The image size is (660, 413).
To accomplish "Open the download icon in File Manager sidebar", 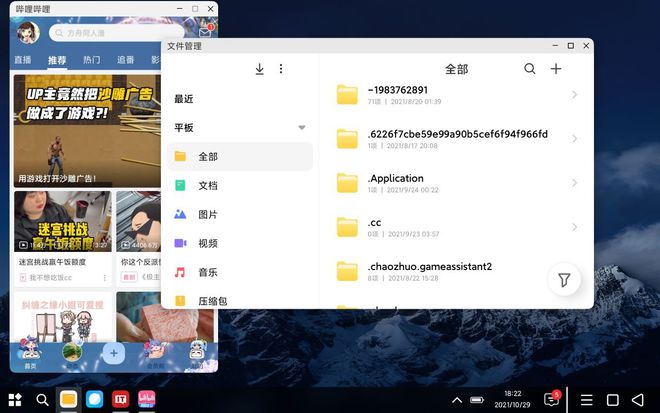I will (x=260, y=69).
